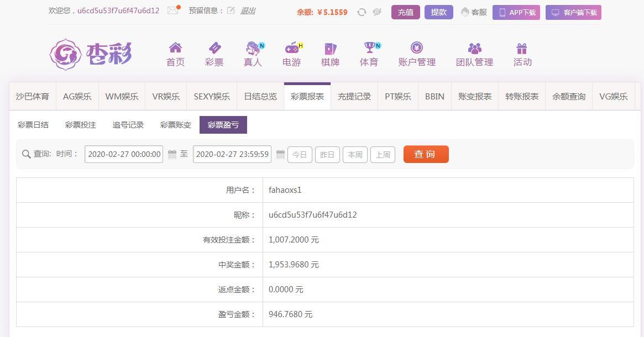Refresh the balance amount
Image resolution: width=644 pixels, height=337 pixels.
[362, 12]
